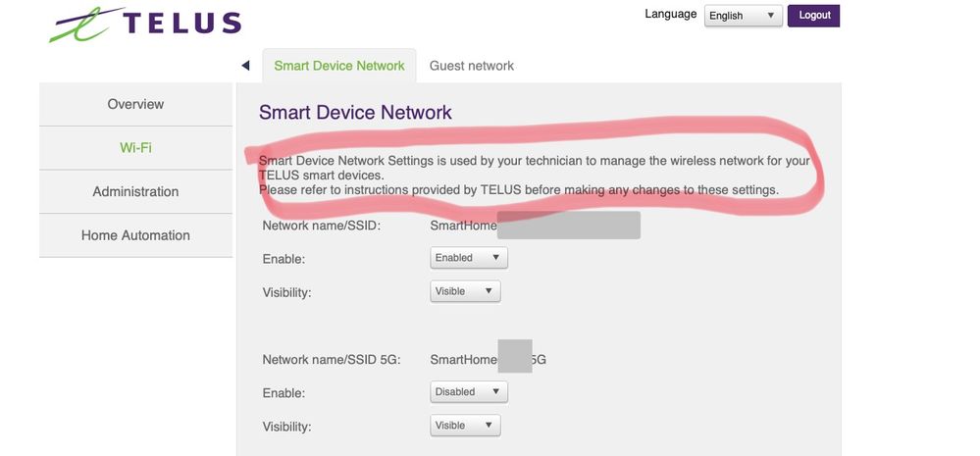Expand Visibility dropdown under the 5G SSID

(466, 426)
